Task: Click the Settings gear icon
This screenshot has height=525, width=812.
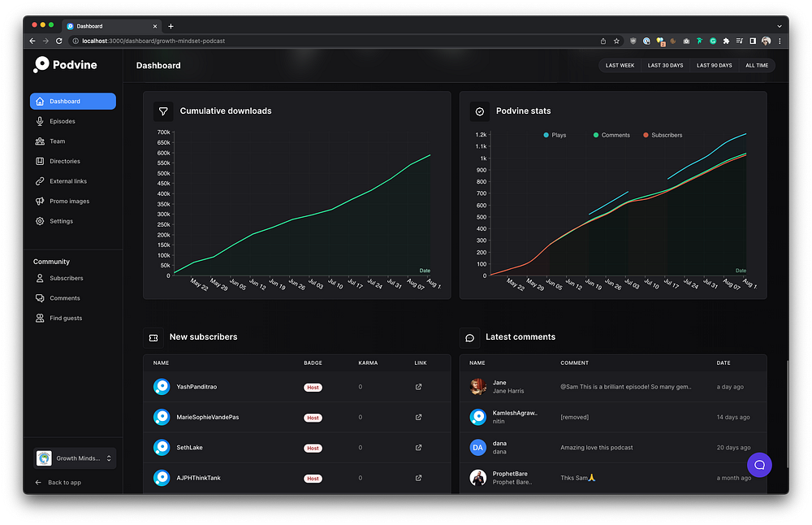Action: click(x=40, y=221)
